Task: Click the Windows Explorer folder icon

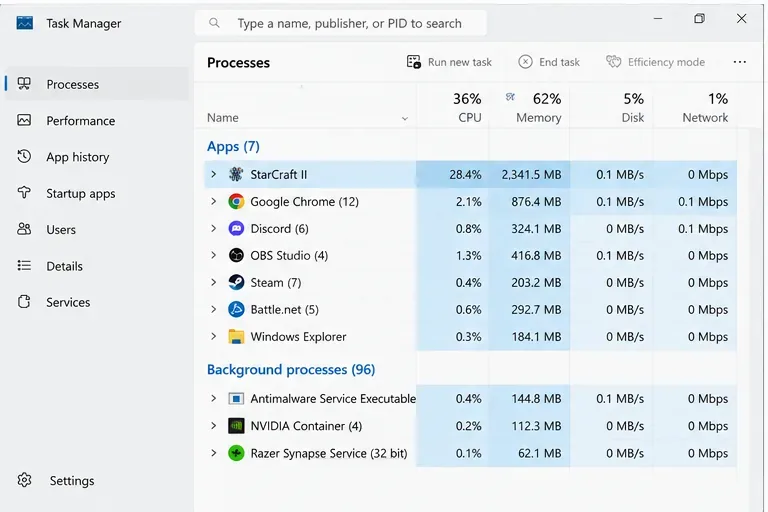Action: [236, 337]
